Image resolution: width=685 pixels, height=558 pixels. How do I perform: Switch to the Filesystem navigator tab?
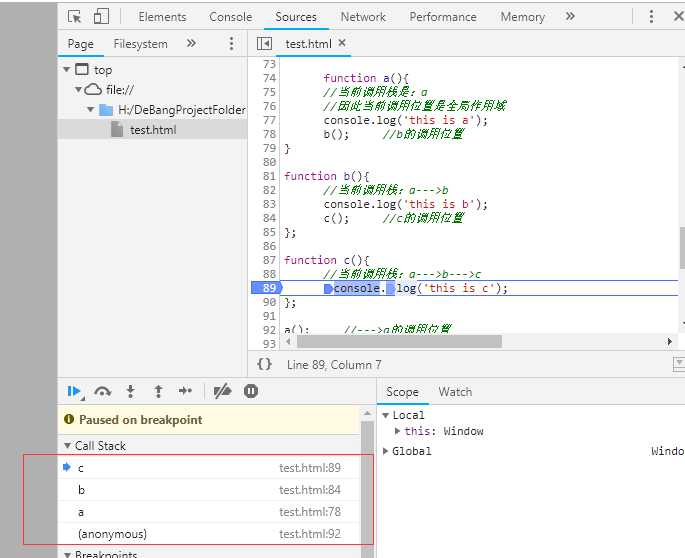pyautogui.click(x=140, y=44)
